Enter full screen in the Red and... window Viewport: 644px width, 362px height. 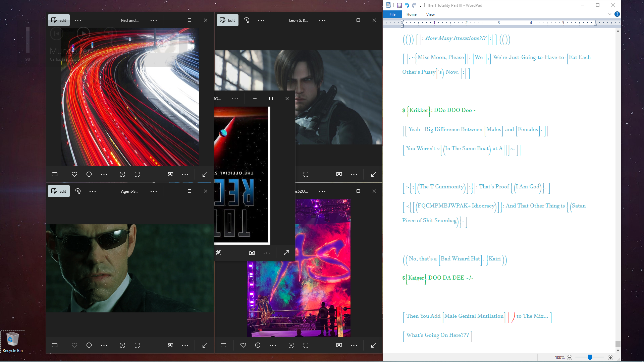pos(205,174)
